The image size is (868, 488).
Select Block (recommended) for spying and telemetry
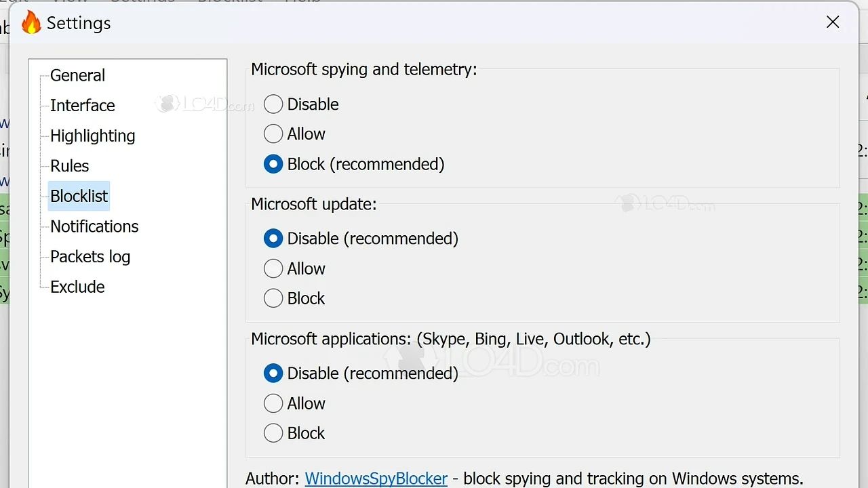(x=354, y=164)
